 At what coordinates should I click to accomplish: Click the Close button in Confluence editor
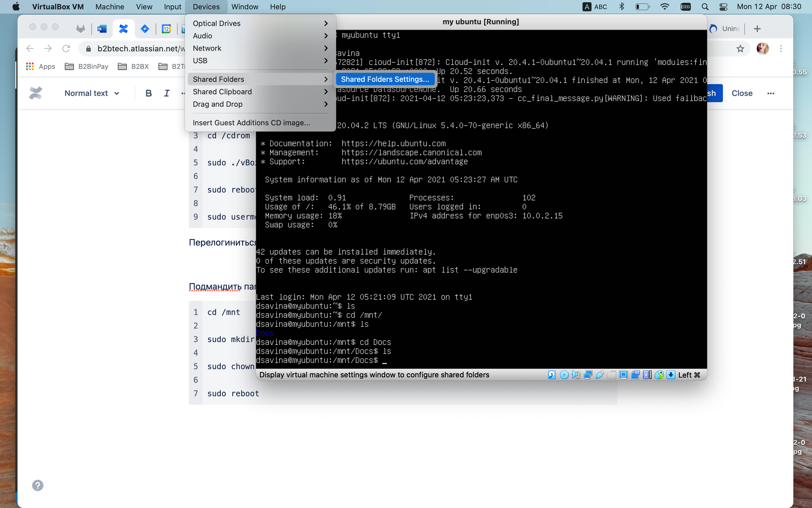pyautogui.click(x=742, y=93)
